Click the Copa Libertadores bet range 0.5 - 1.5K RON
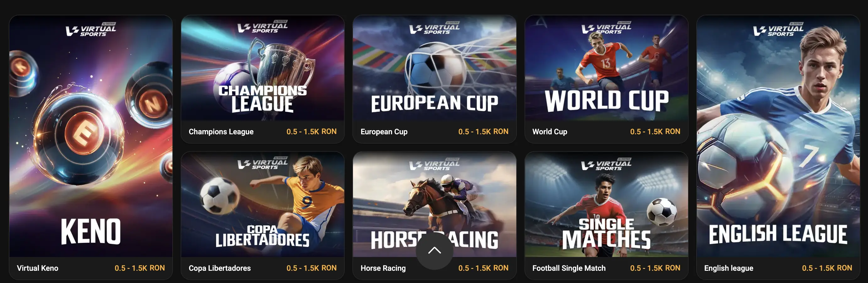868x283 pixels. pyautogui.click(x=311, y=268)
